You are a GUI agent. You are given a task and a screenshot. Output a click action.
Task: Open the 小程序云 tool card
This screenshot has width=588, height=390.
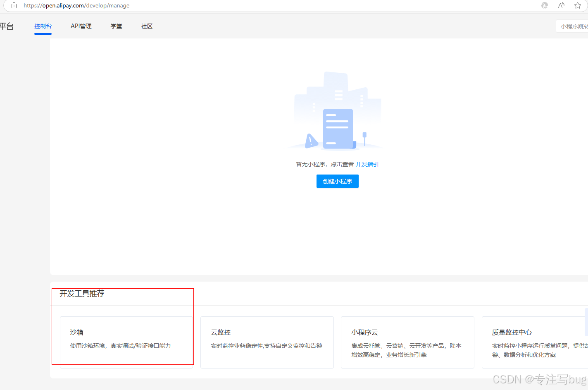407,342
